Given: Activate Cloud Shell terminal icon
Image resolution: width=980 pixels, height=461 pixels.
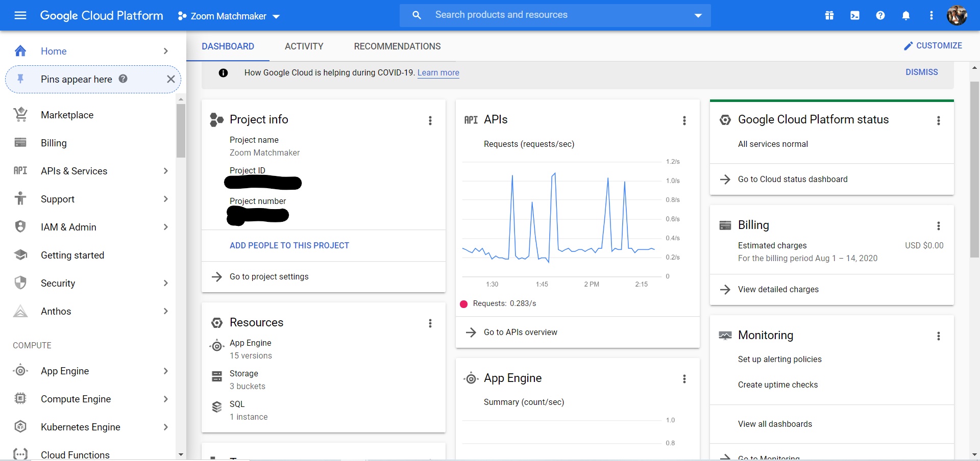Looking at the screenshot, I should (855, 15).
